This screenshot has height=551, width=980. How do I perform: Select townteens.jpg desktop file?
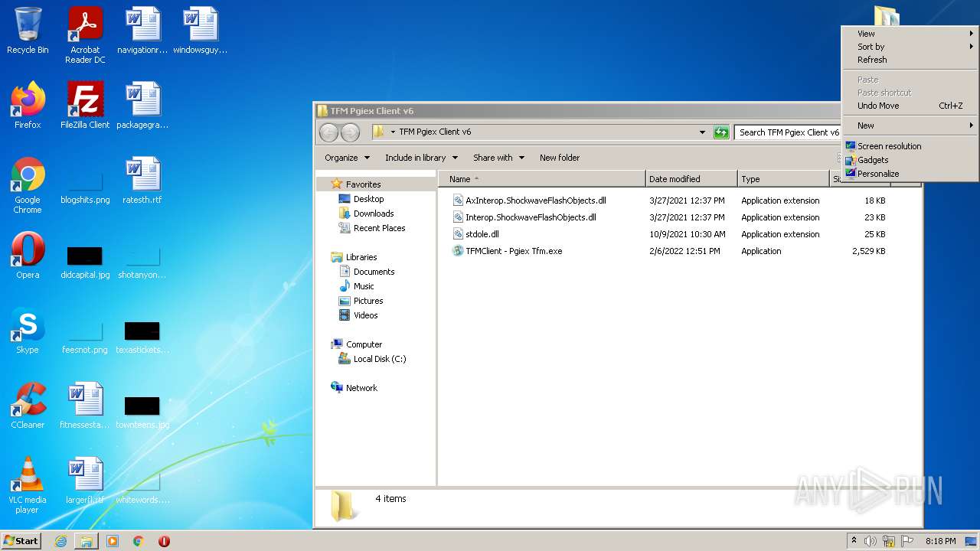142,412
